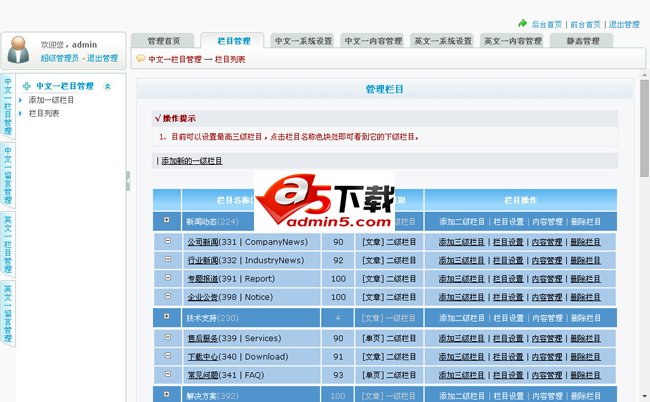Click the scrollbar down arrow
Image resolution: width=650 pixels, height=402 pixels.
[644, 397]
